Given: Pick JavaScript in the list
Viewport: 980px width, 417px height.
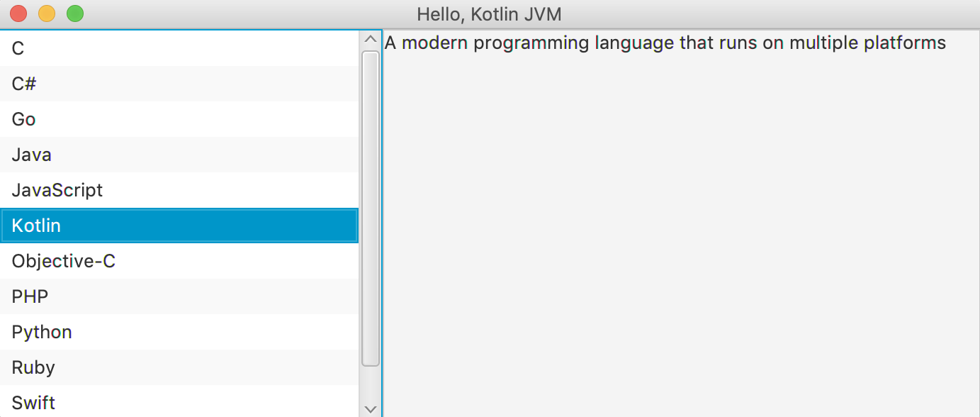Looking at the screenshot, I should tap(179, 190).
